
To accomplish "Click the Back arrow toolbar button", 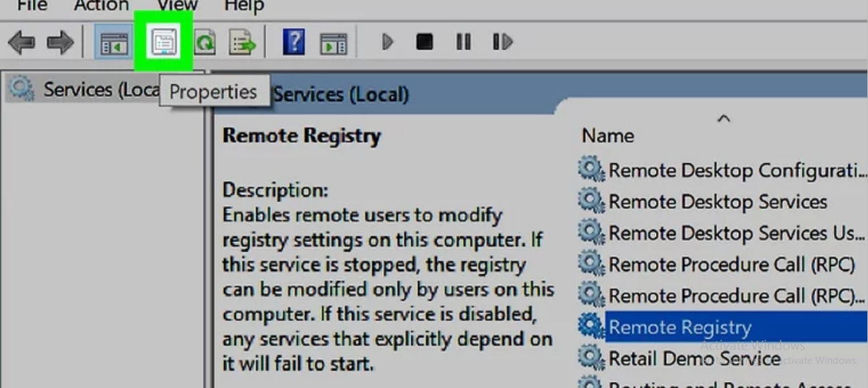I will pyautogui.click(x=21, y=43).
